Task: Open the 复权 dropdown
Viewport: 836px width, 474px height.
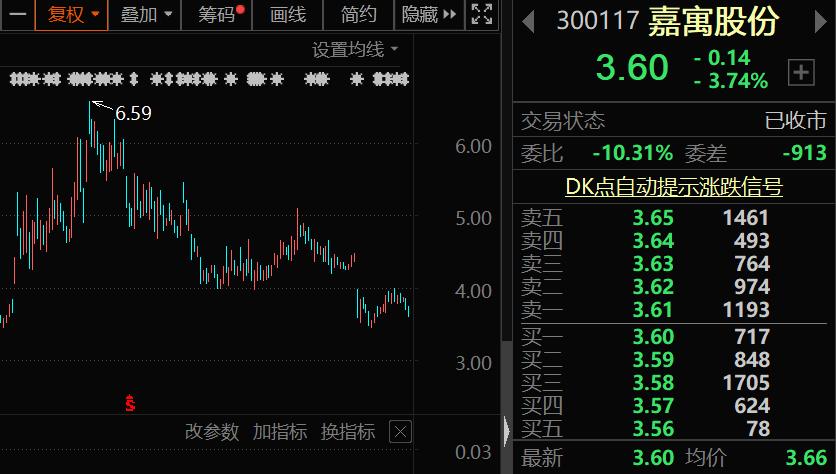Action: coord(72,14)
